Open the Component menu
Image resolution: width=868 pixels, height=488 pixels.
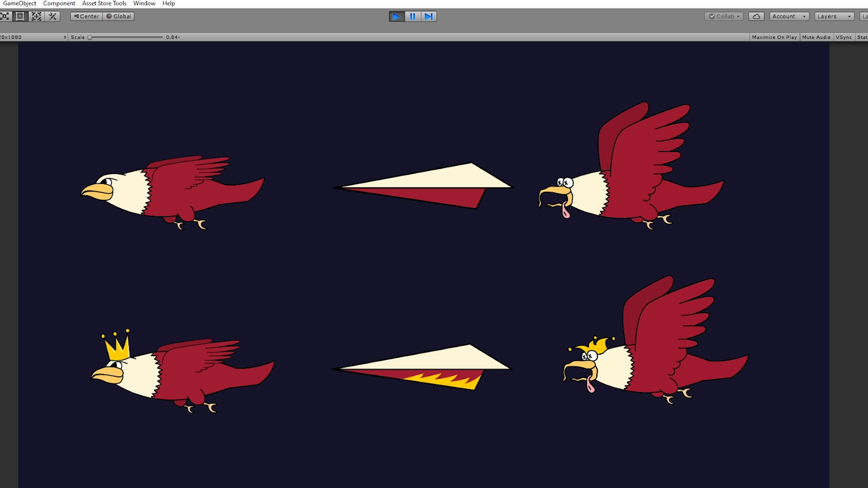(59, 4)
